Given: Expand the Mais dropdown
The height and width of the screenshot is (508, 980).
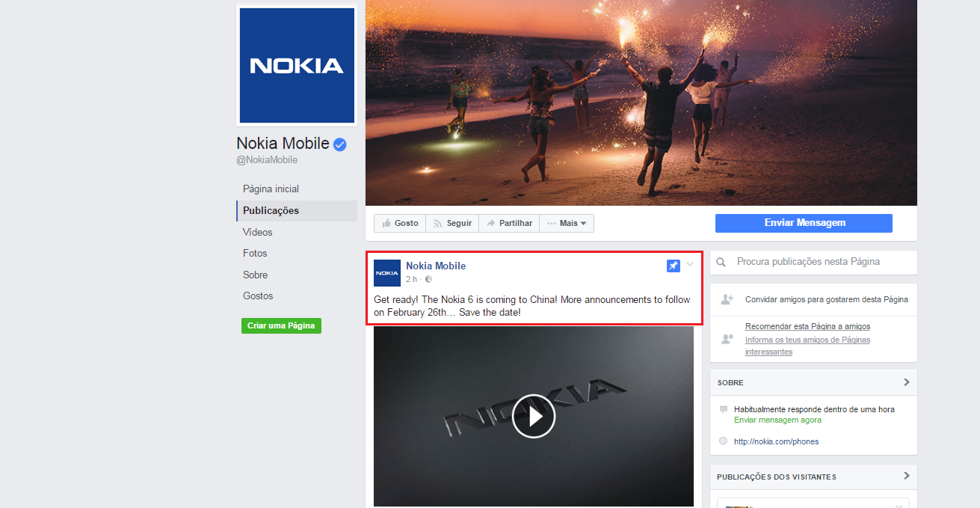Looking at the screenshot, I should tap(567, 223).
